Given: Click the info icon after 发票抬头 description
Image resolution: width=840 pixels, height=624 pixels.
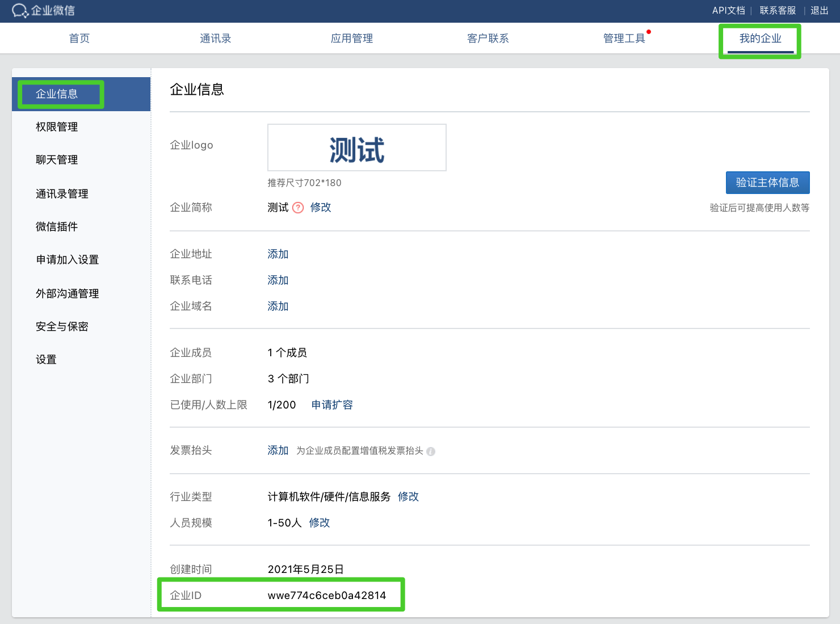Looking at the screenshot, I should (x=431, y=452).
